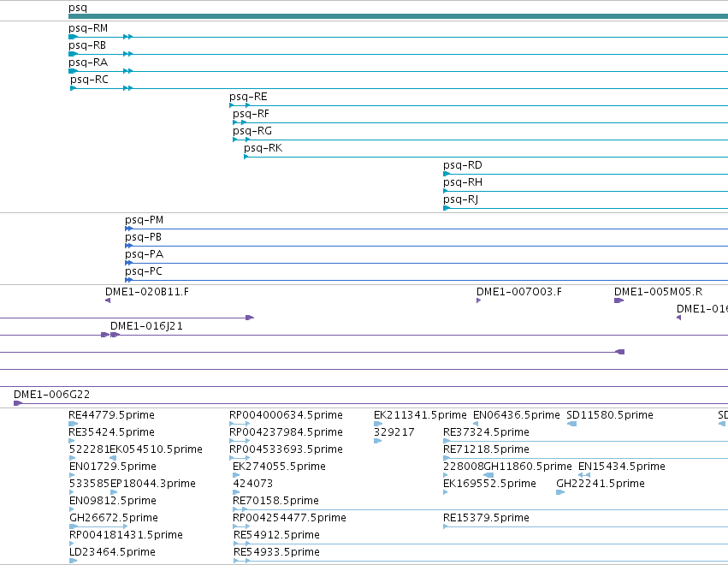Select transcript psq-RM label
728x565 pixels.
88,28
